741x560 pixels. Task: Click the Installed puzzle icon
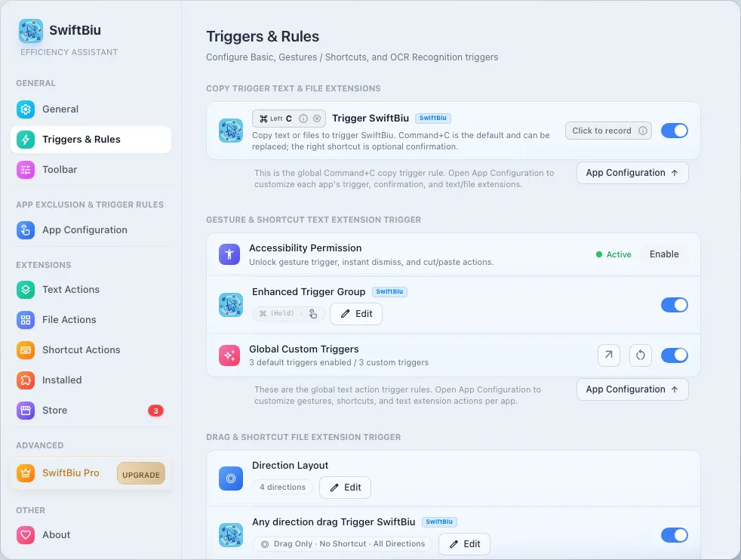[26, 380]
